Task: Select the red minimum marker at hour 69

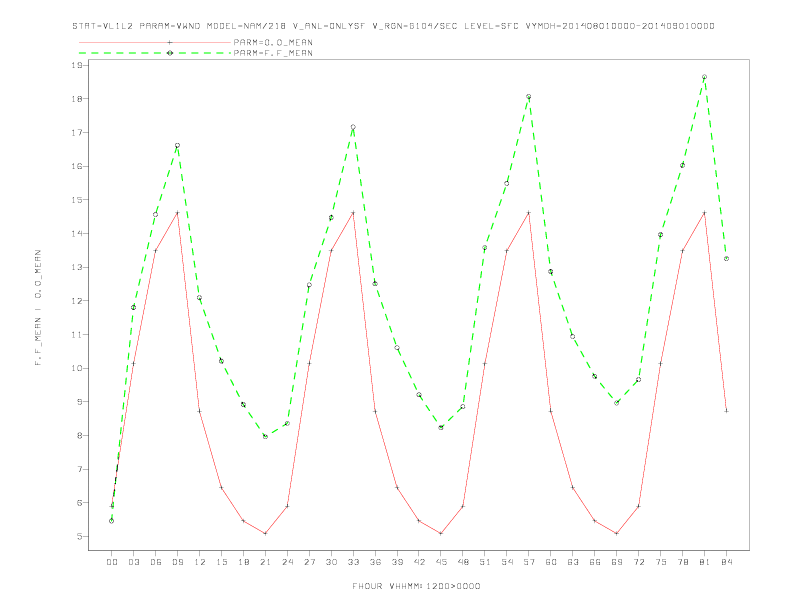Action: [x=617, y=533]
